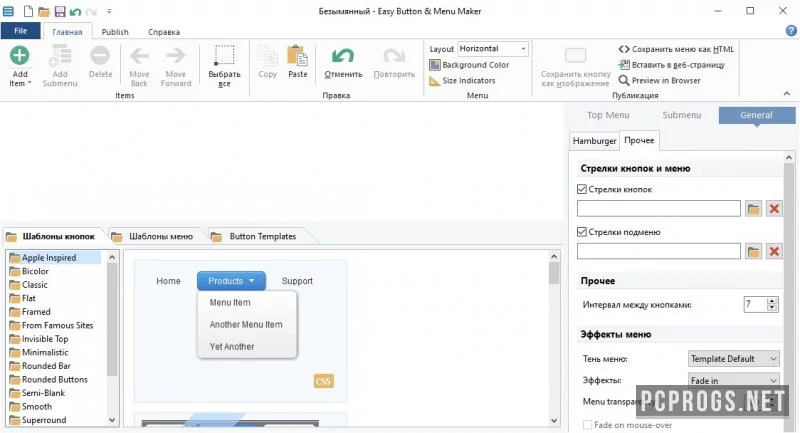Click the Paste clipboard icon
Viewport: 800px width, 433px height.
coord(298,56)
